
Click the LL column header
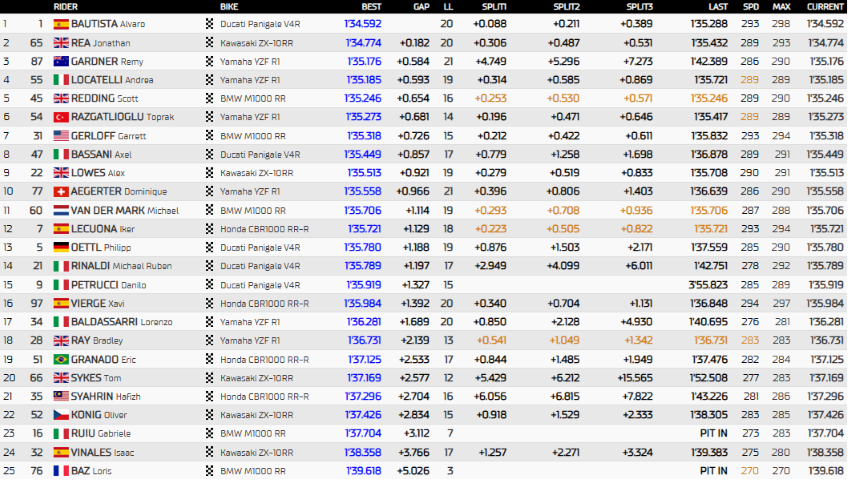tap(448, 6)
